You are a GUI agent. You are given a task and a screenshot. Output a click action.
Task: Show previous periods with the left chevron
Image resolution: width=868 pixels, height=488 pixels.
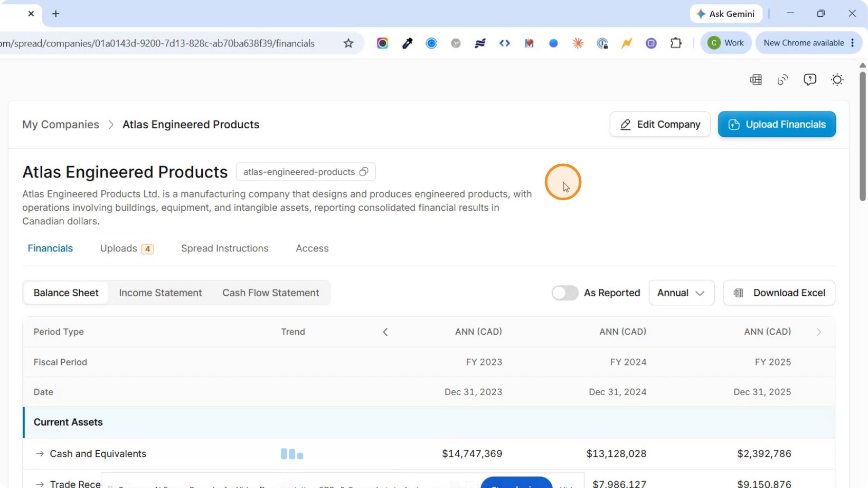point(385,332)
